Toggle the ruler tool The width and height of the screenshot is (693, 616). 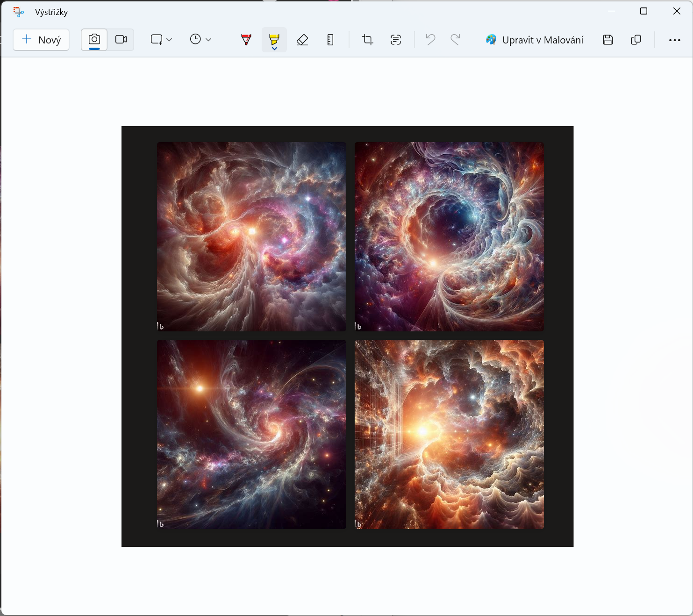(x=330, y=40)
